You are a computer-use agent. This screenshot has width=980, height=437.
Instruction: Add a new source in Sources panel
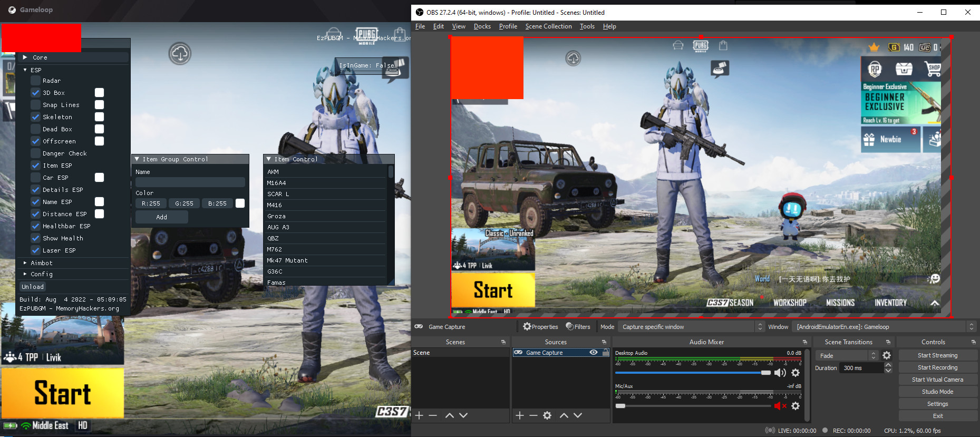coord(520,415)
